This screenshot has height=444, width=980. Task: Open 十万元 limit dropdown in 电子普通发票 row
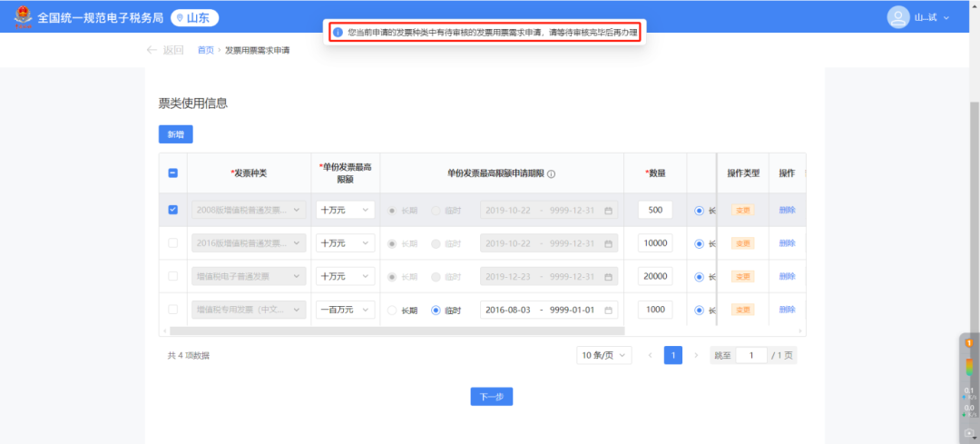pos(346,276)
